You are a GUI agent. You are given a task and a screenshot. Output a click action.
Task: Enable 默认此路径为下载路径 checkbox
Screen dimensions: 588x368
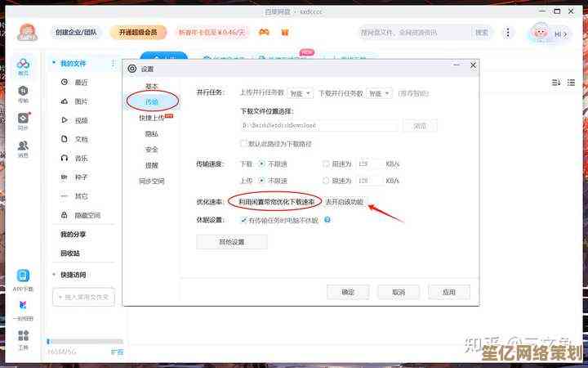pos(243,143)
